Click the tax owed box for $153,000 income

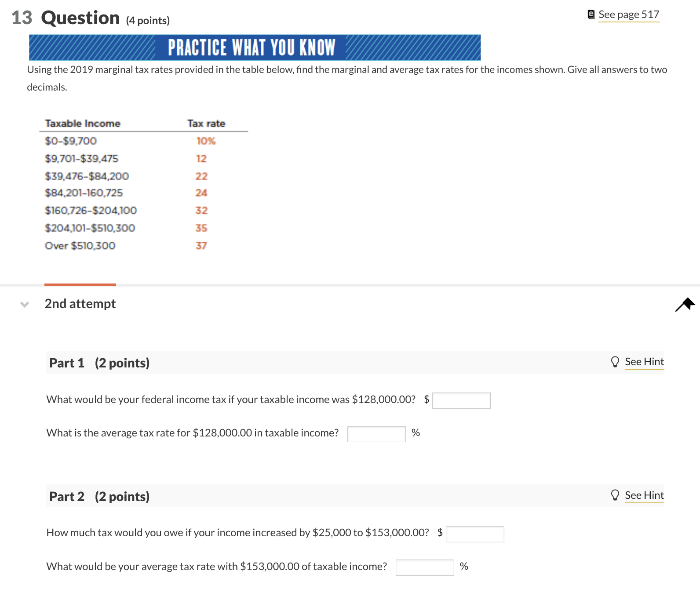click(475, 534)
